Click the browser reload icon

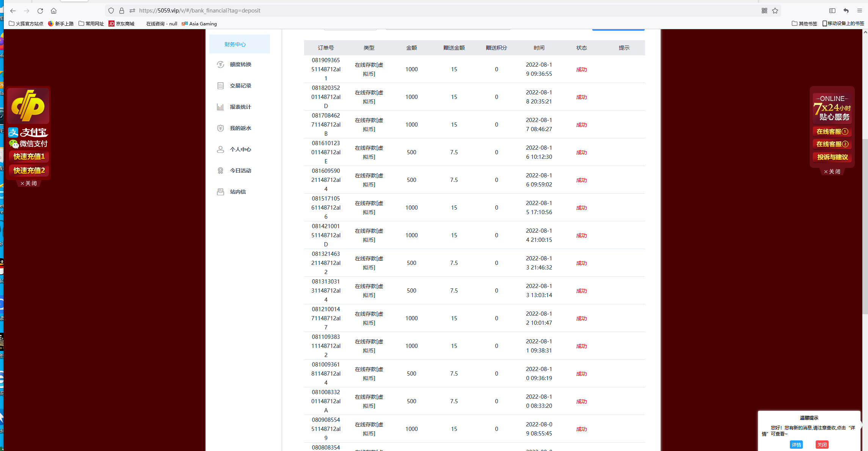click(x=40, y=11)
